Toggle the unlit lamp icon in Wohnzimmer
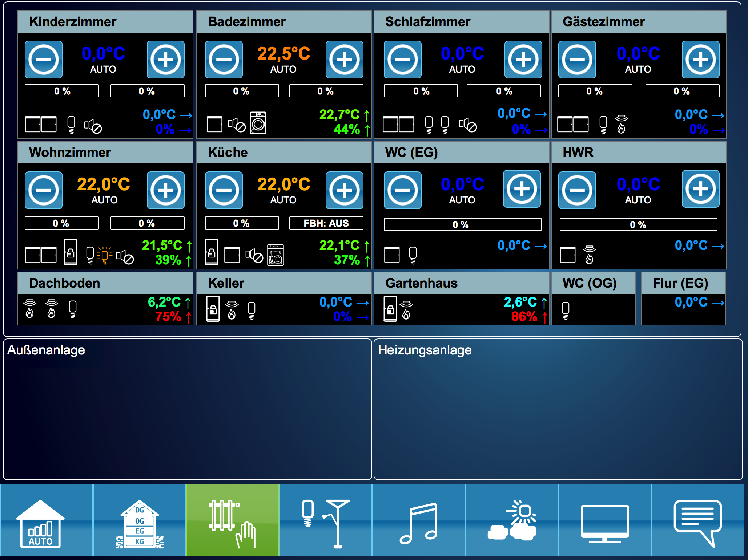748x560 pixels. 90,255
